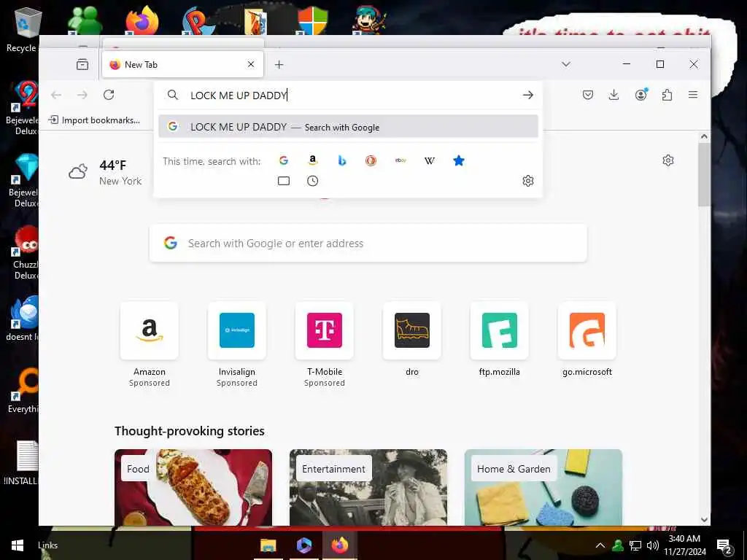Search this time with Google icon
Viewport: 747px width, 560px height.
click(284, 161)
